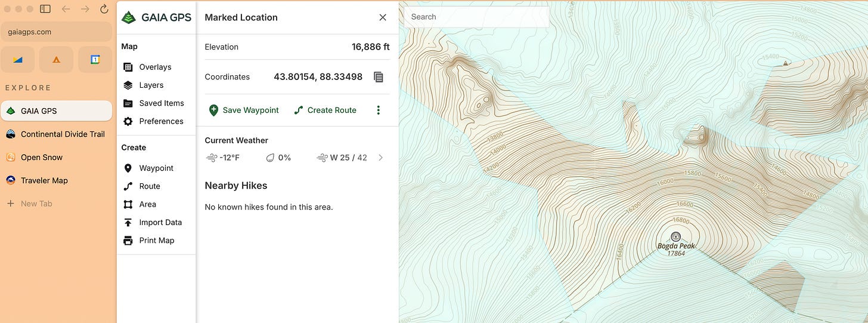Screen dimensions: 868x323
Task: Click the Create Route button
Action: point(325,110)
